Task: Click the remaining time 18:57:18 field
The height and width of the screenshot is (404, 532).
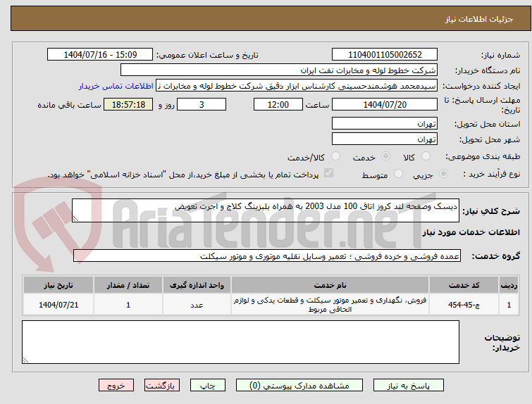Action: [x=128, y=104]
